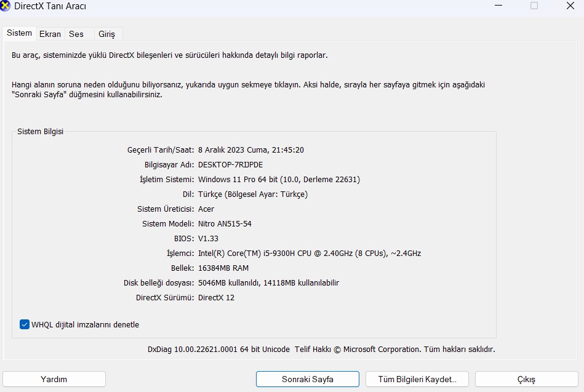
Task: Go to Sonraki Sayfa
Action: point(308,379)
